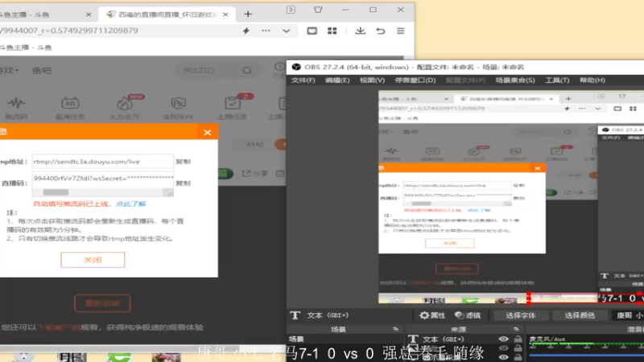Open OBS 停靠窗口(D) menu
The image size is (644, 362).
(415, 80)
